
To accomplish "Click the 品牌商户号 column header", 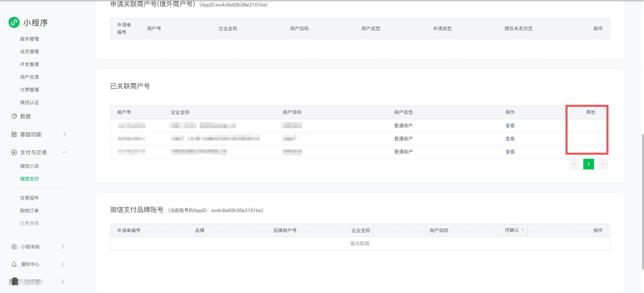I will point(285,230).
